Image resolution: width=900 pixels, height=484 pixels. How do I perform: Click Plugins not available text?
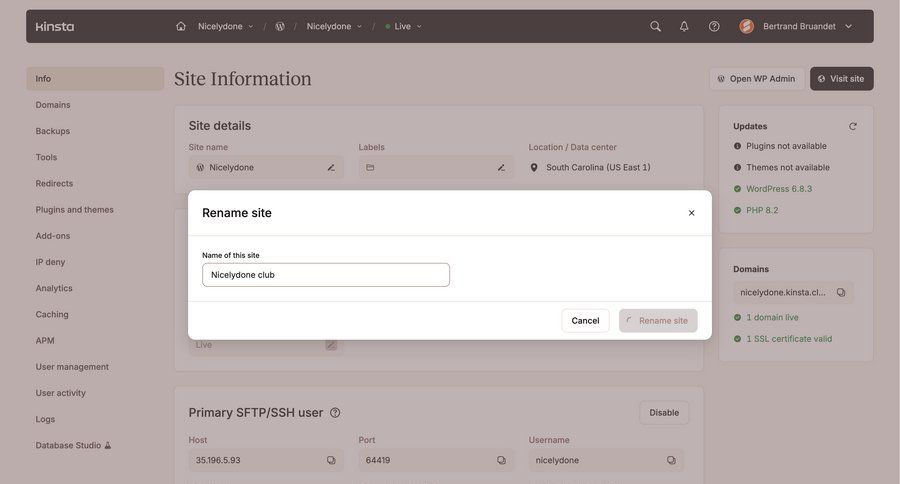coord(786,146)
